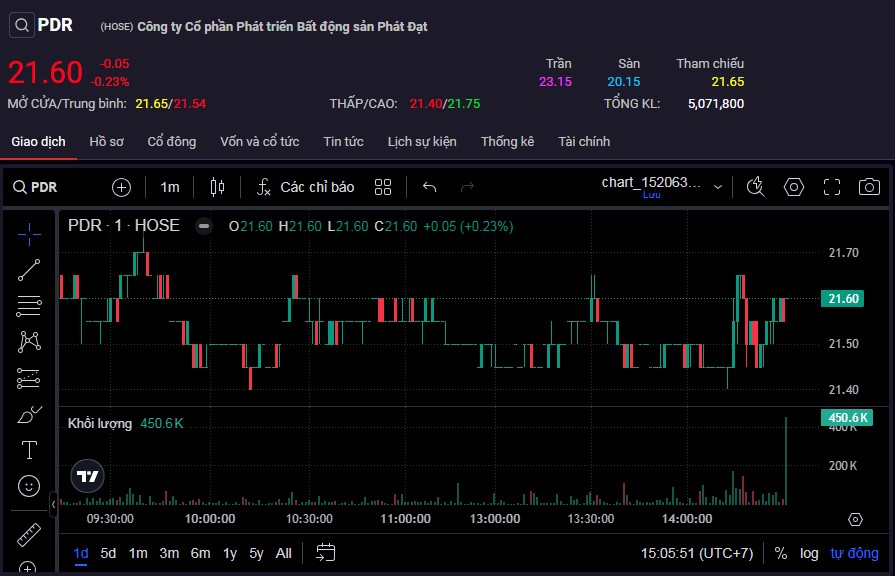Toggle percent scale on price axis
The height and width of the screenshot is (576, 895).
coord(780,553)
